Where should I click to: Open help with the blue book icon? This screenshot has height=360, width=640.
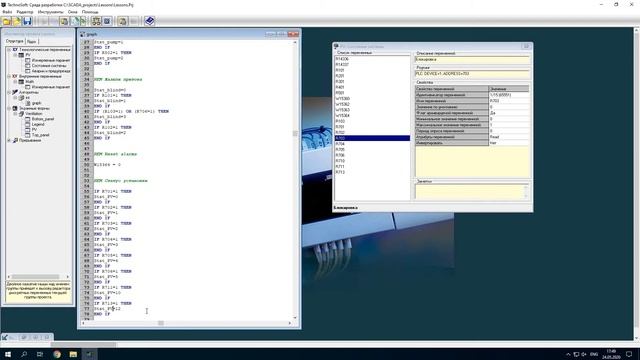pyautogui.click(x=149, y=21)
